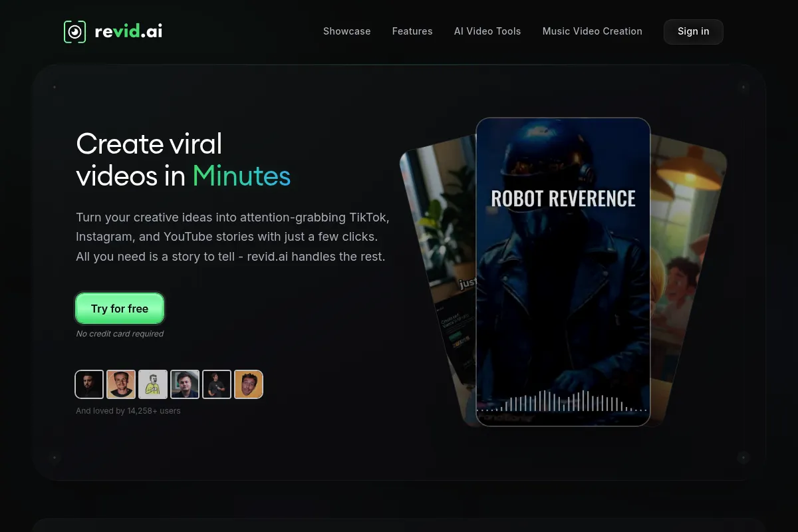Image resolution: width=798 pixels, height=532 pixels.
Task: Click the green Try for free button
Action: [x=120, y=309]
